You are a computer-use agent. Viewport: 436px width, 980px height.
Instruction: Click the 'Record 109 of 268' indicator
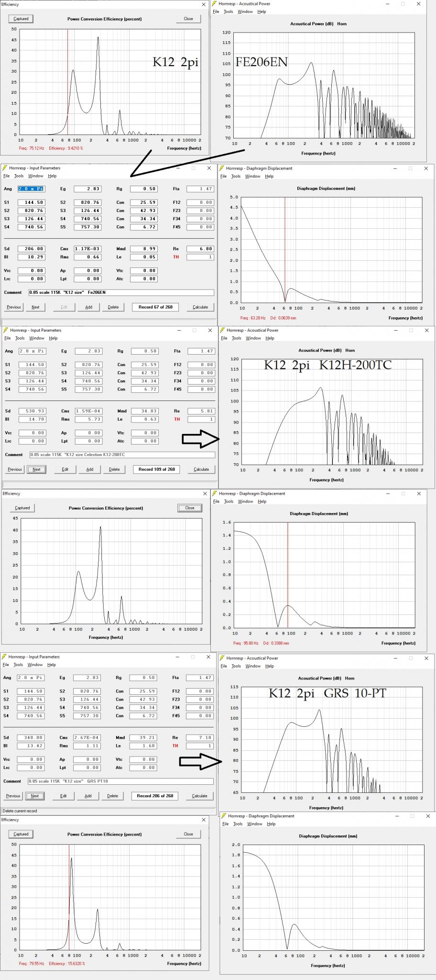pos(156,469)
